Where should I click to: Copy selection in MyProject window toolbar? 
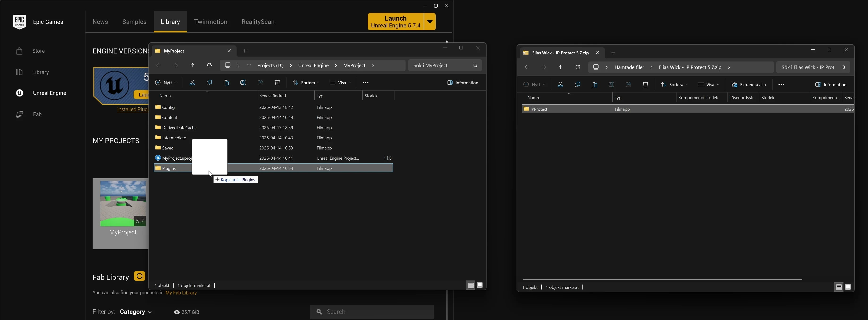pos(209,83)
